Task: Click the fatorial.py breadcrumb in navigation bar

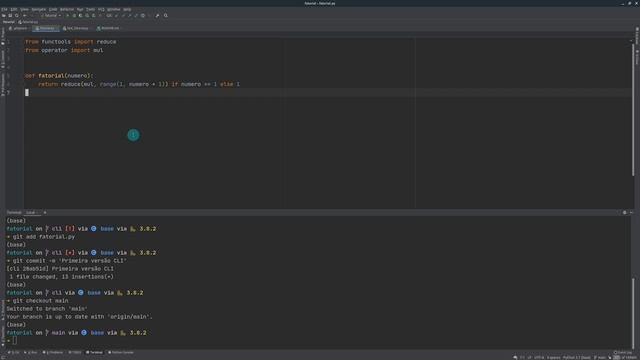Action: pyautogui.click(x=28, y=22)
